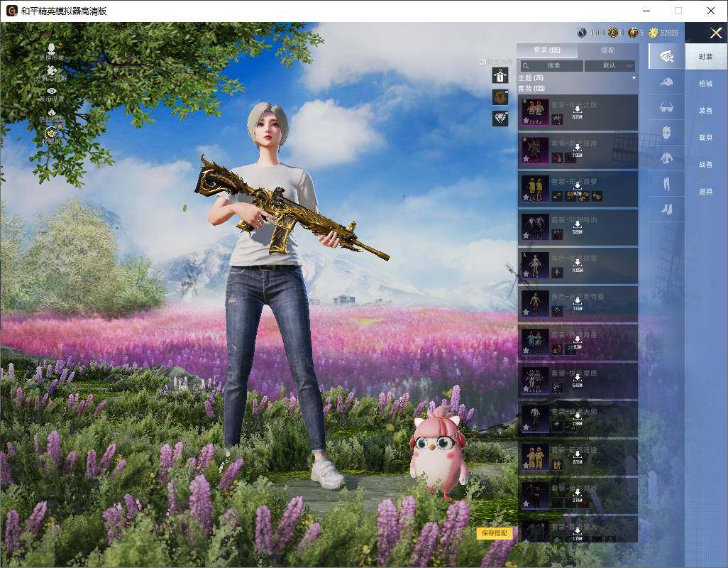Viewport: 728px width, 568px height.
Task: Open the round gold badge icon on left
Action: pos(52,133)
